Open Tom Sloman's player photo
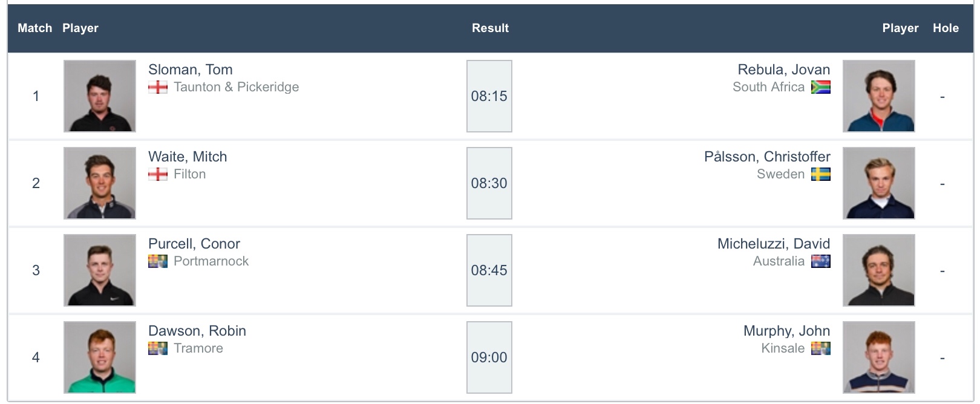 point(100,96)
